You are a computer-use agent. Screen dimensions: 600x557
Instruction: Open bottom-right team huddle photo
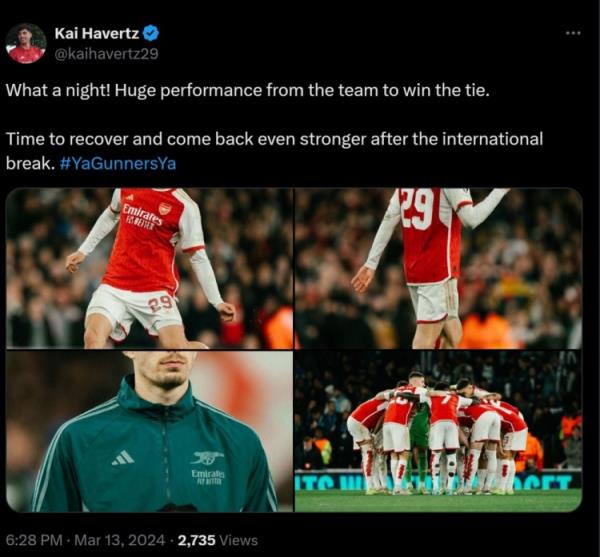[438, 431]
